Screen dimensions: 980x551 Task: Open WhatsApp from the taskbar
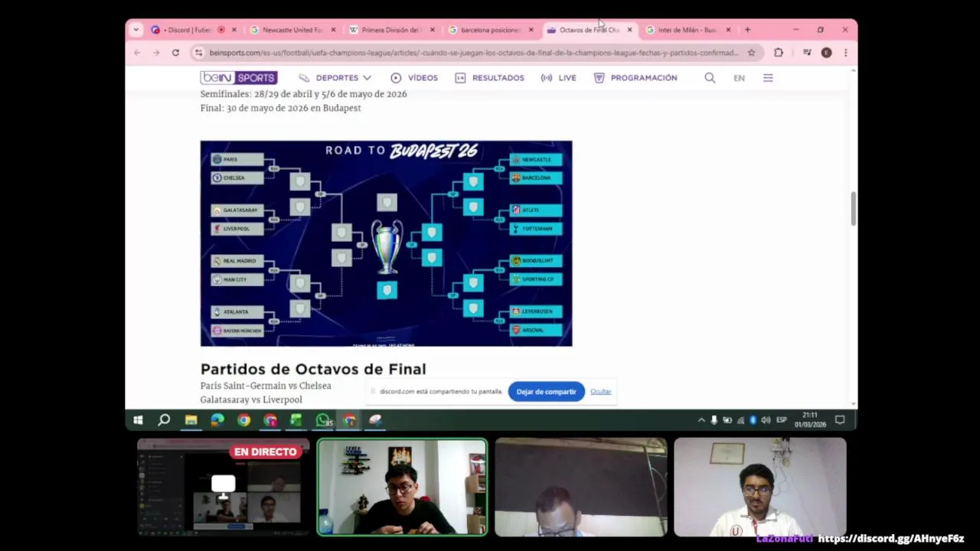[x=324, y=420]
